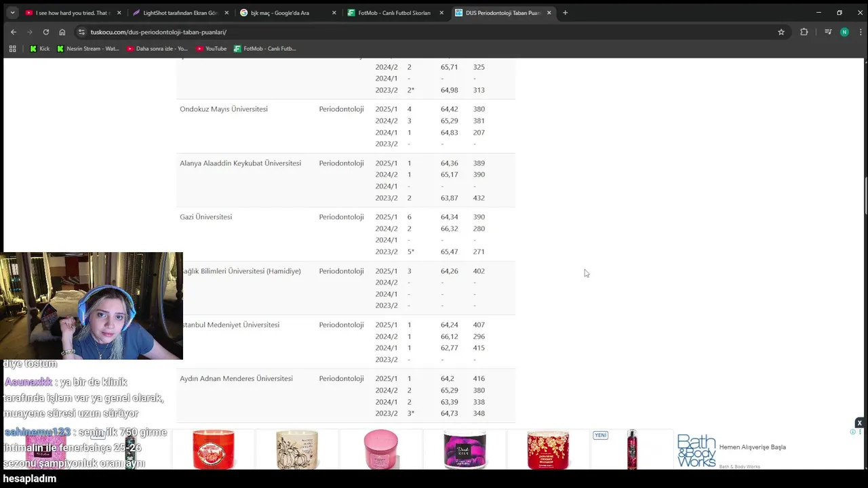Open the FotMob bookmark in bookmarks bar

265,49
